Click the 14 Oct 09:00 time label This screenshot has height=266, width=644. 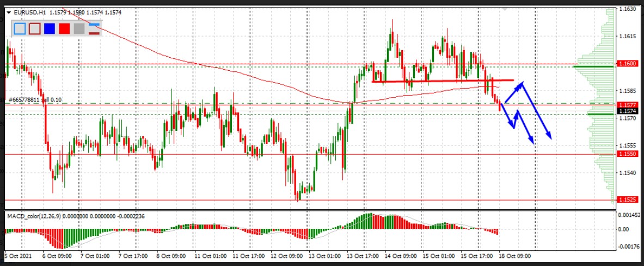(401, 256)
